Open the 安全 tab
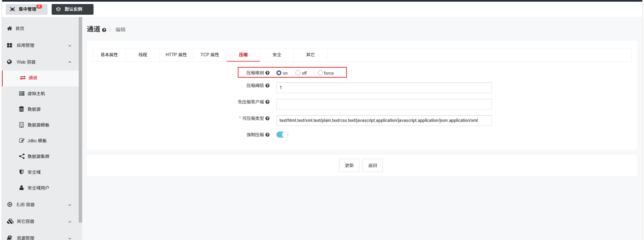Viewport: 644px width, 240px height. pos(277,55)
